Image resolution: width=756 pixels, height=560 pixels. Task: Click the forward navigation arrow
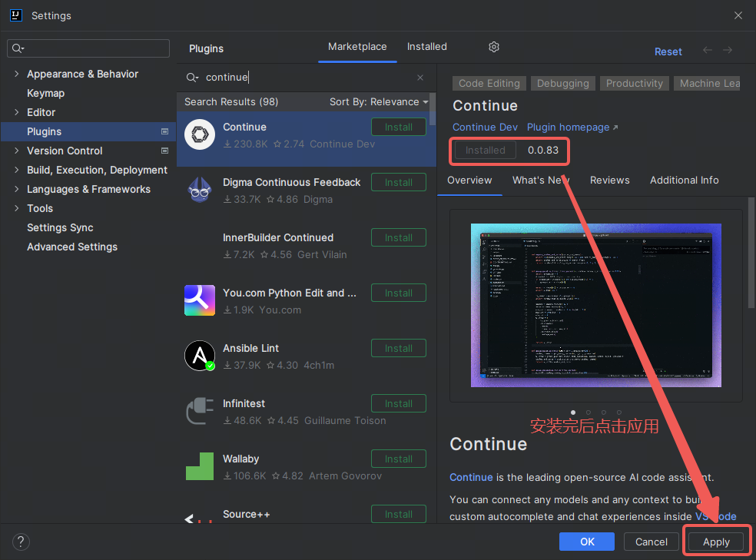point(728,50)
